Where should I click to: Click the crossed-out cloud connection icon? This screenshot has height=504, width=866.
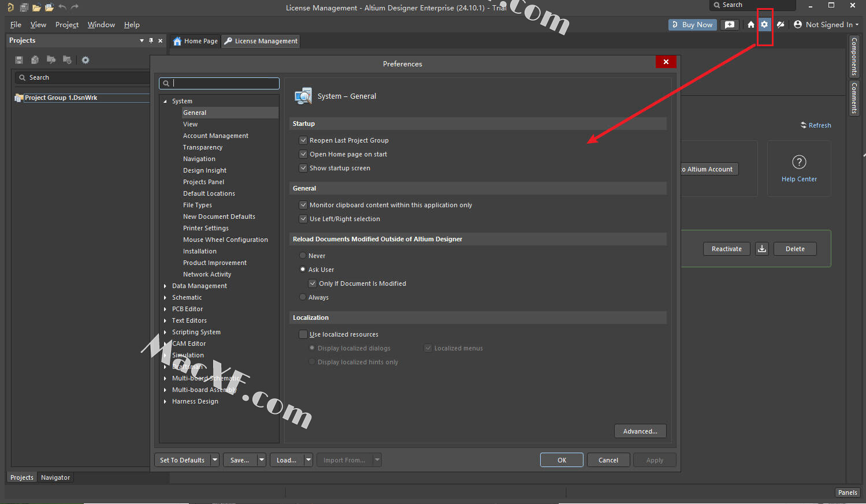[x=780, y=25]
